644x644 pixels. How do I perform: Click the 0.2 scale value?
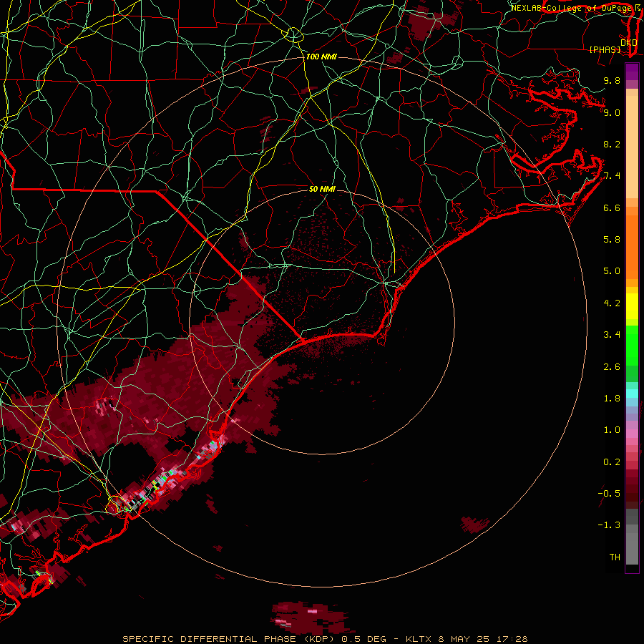tap(612, 462)
